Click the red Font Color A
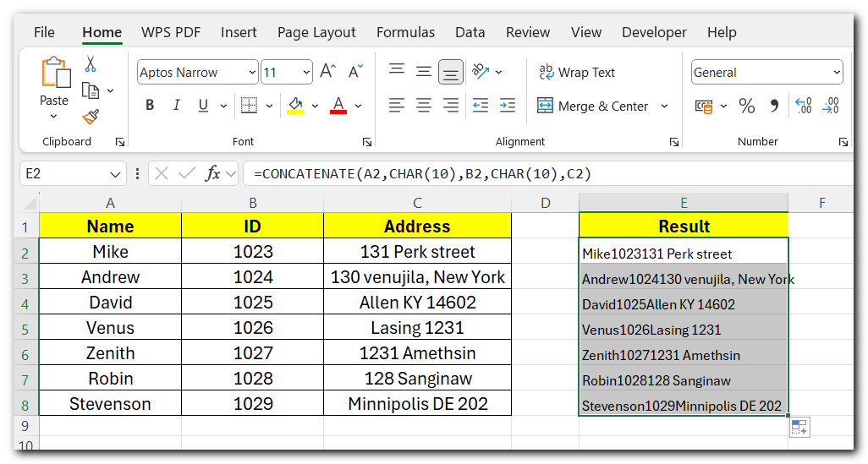 pos(338,105)
